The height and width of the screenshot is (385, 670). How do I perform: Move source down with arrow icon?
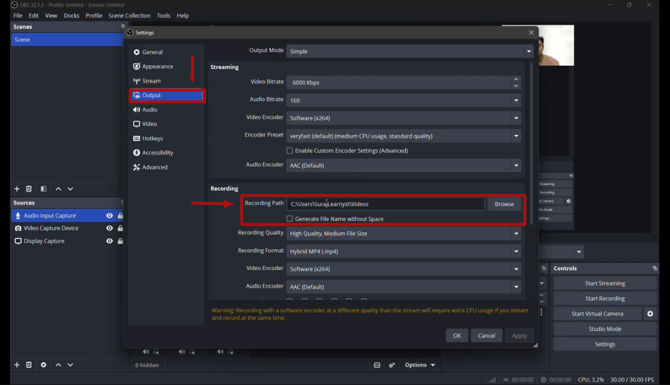[71, 365]
